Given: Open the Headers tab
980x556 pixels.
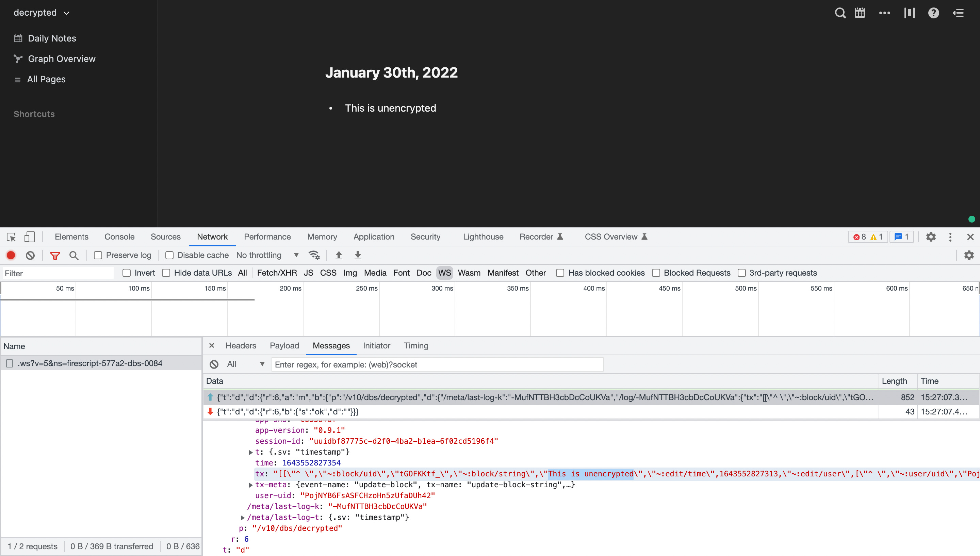Looking at the screenshot, I should [241, 346].
